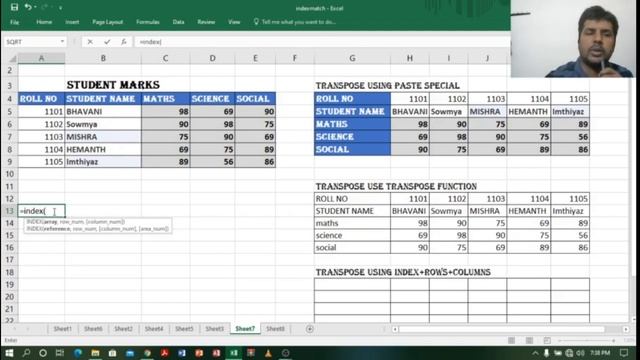Open the notification center icon
This screenshot has height=360, width=640.
[x=624, y=353]
